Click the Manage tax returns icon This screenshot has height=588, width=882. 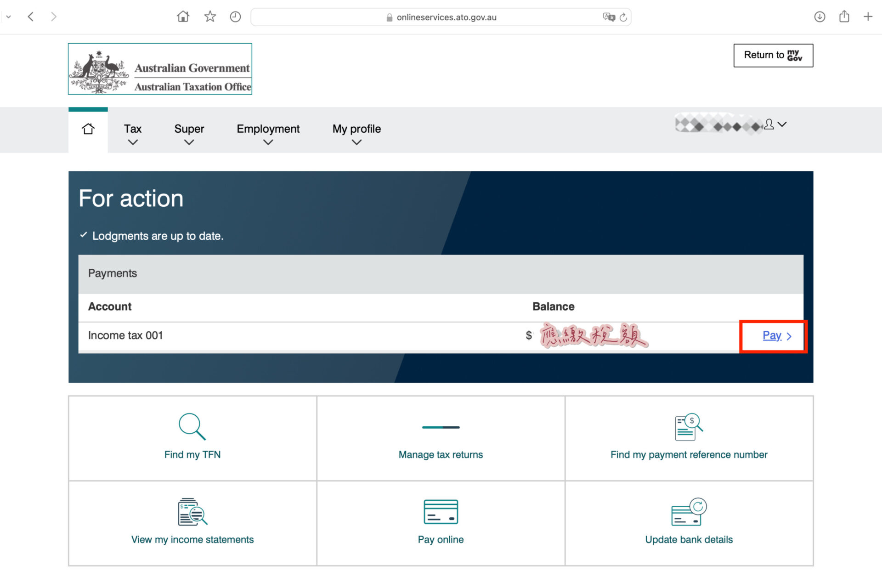[x=441, y=427]
